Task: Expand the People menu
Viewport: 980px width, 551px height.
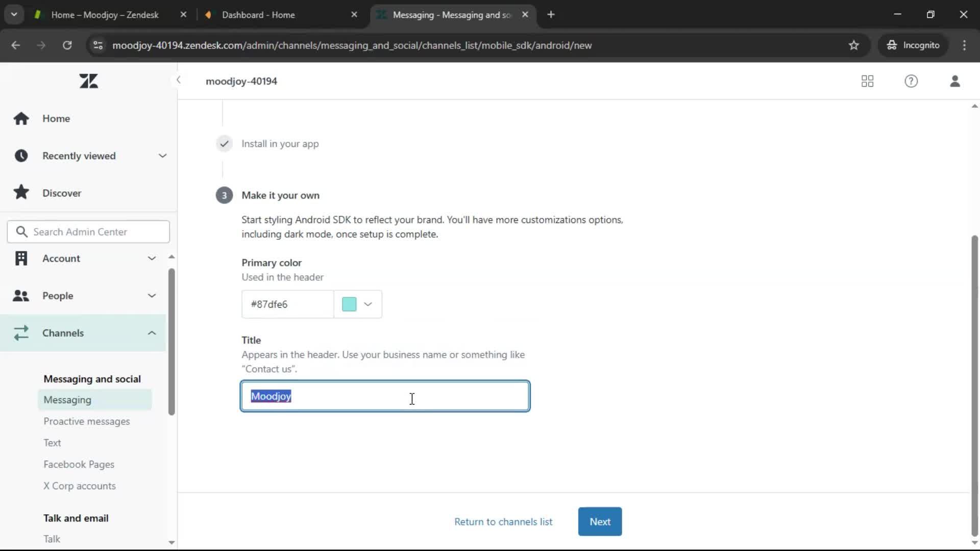Action: pyautogui.click(x=83, y=295)
